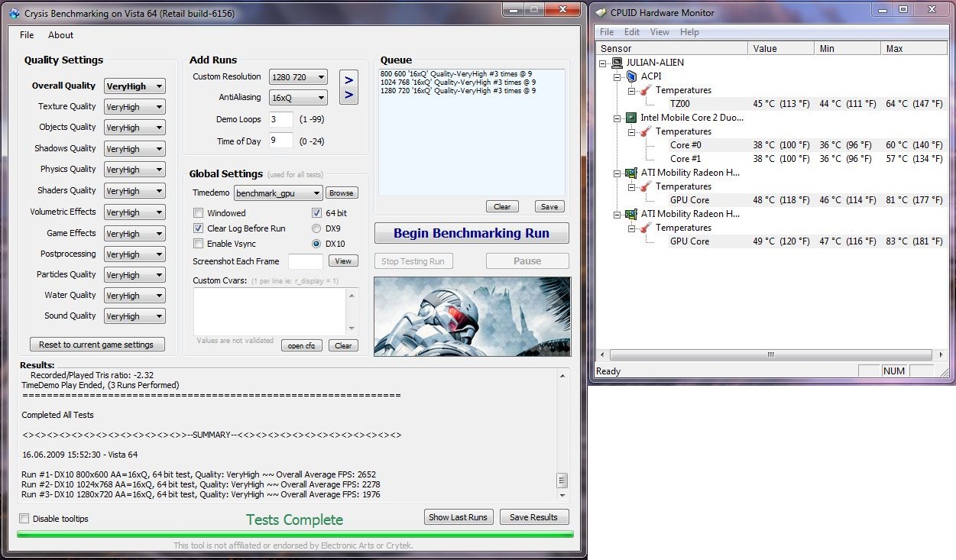Collapse the Intel Mobile Core 2 Duo node
Viewport: 956px width, 560px height.
coord(618,118)
